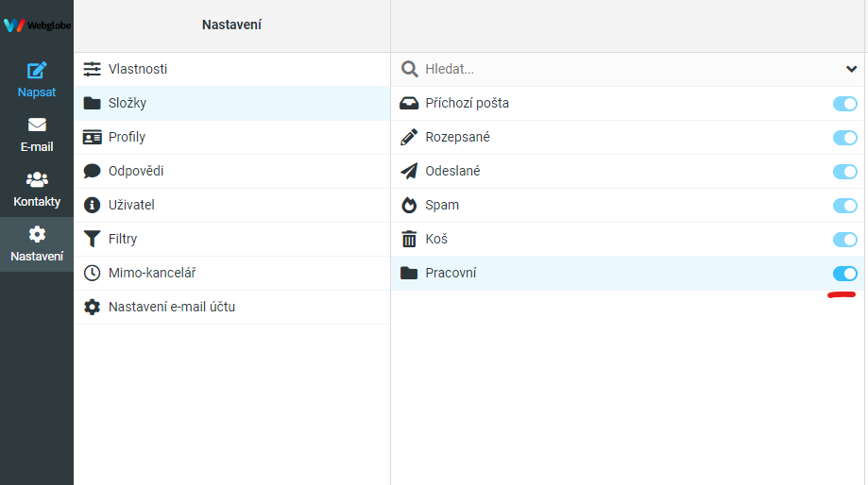This screenshot has height=485, width=868.
Task: Toggle the Příchozí pošta switch
Action: click(844, 104)
